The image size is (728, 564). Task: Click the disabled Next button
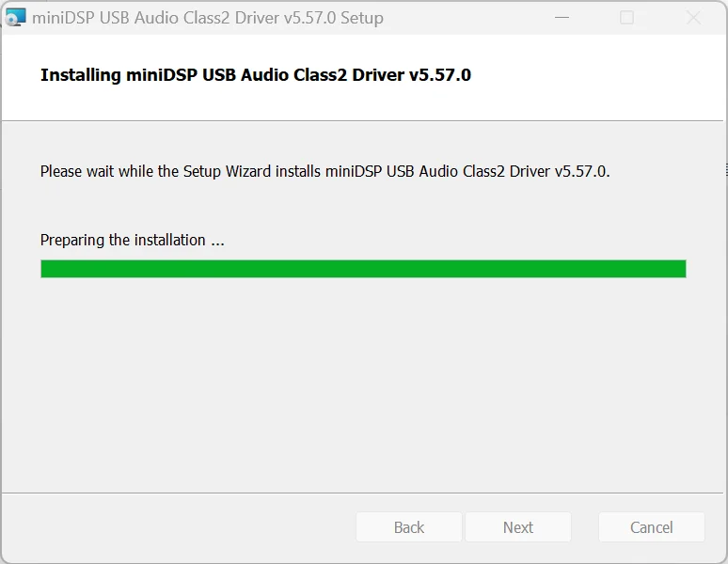point(517,527)
